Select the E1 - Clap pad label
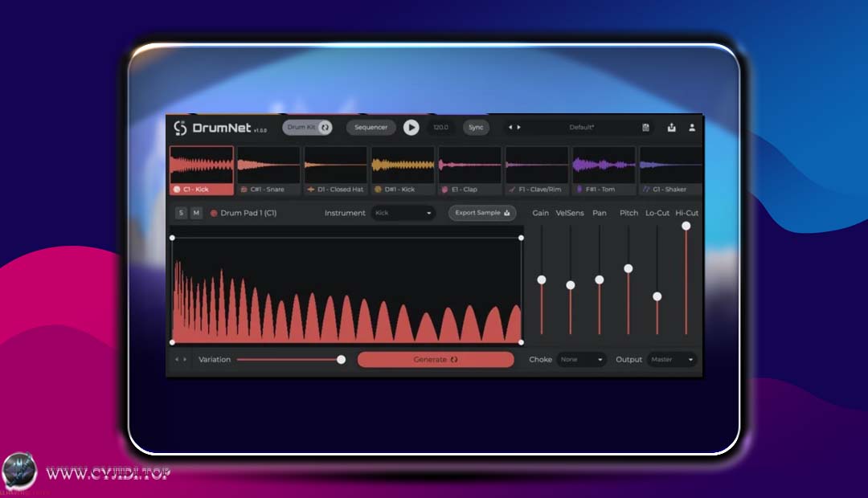The height and width of the screenshot is (498, 868). (465, 190)
